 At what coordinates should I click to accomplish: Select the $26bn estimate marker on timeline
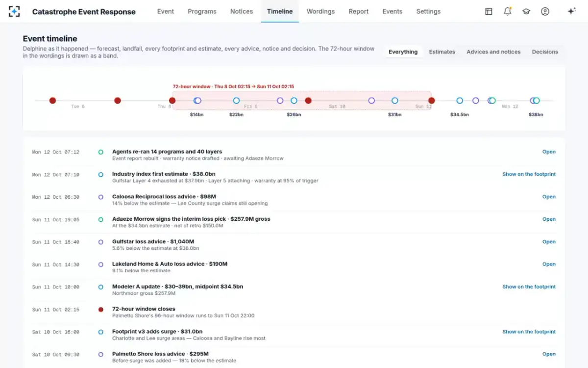[x=294, y=101]
